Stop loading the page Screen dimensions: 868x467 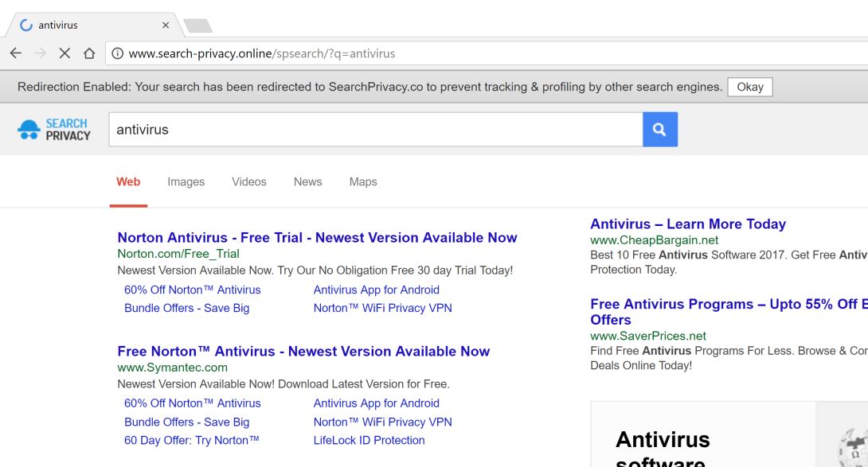point(65,53)
